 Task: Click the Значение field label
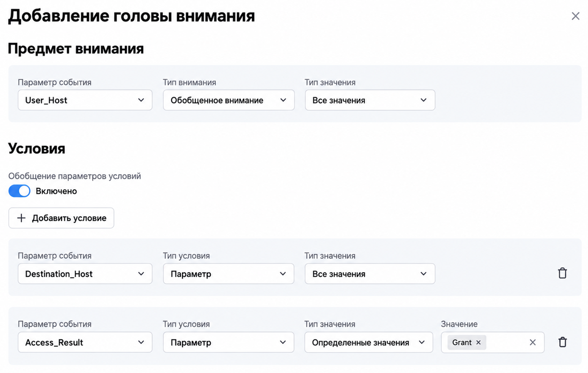coord(459,324)
